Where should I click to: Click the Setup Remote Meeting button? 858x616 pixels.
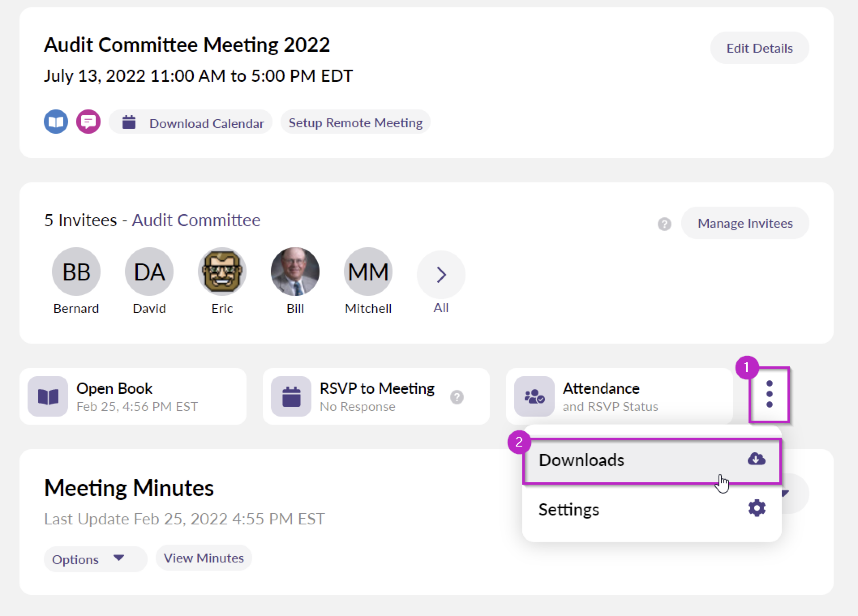(355, 122)
